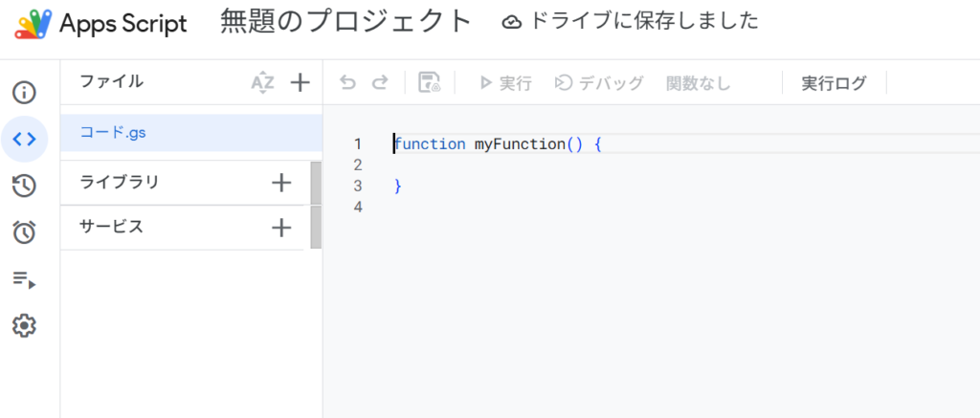The image size is (980, 418).
Task: Open project settings gear icon
Action: (x=24, y=326)
